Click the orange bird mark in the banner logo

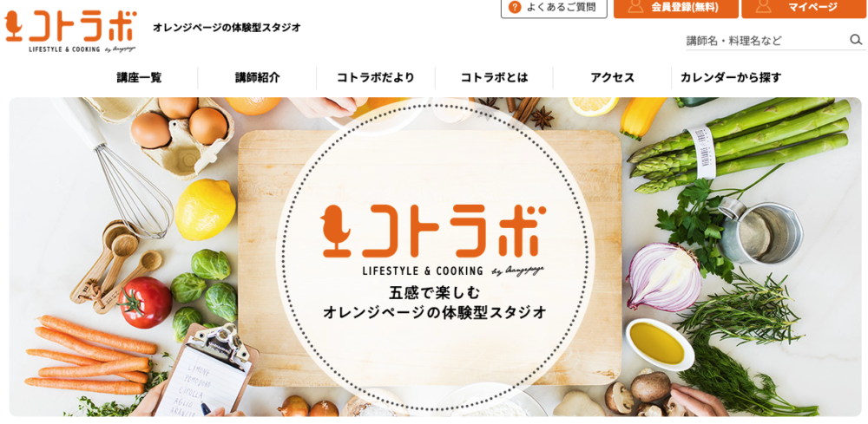pyautogui.click(x=337, y=231)
